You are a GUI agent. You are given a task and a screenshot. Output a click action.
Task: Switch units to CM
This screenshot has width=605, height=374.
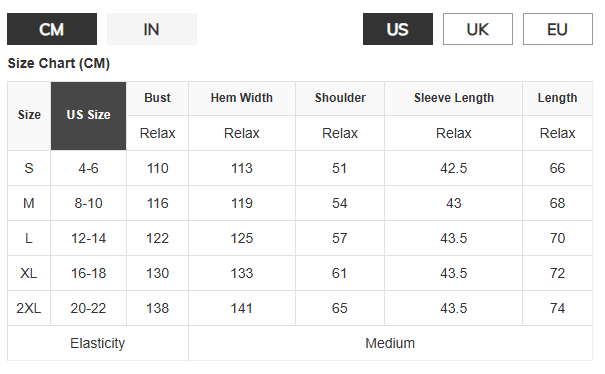pyautogui.click(x=52, y=29)
